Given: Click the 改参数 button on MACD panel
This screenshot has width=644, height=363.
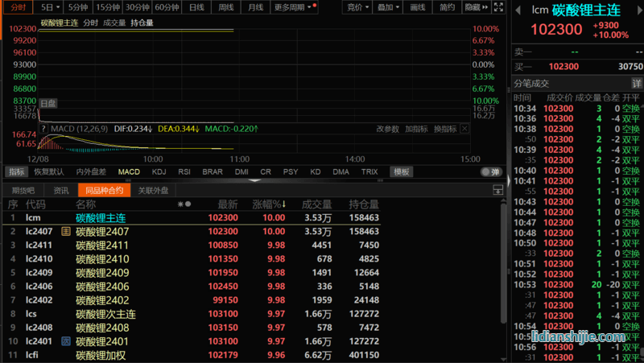Looking at the screenshot, I should coord(387,129).
